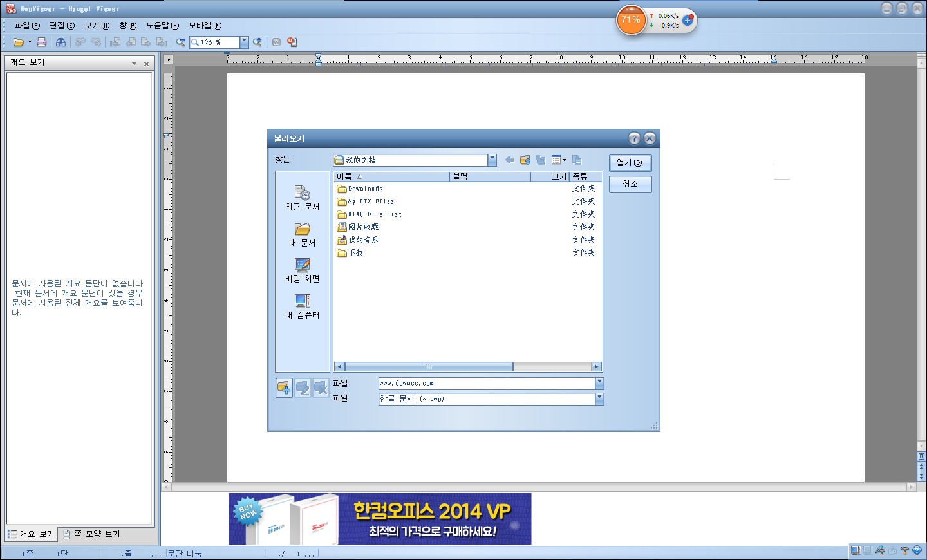Viewport: 927px width, 560px height.
Task: Click the Print toolbar icon
Action: tap(41, 42)
